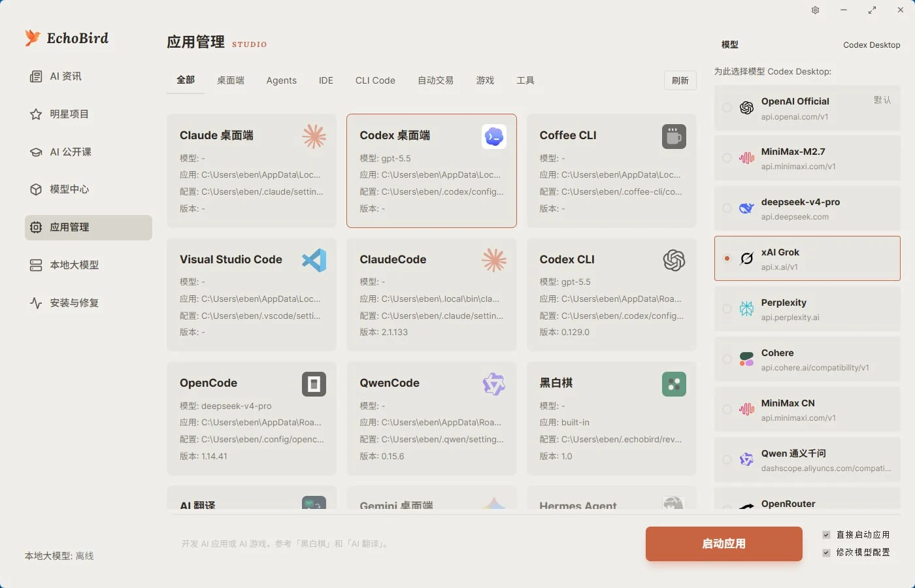Select the OpenRouter model entry
915x588 pixels.
807,498
